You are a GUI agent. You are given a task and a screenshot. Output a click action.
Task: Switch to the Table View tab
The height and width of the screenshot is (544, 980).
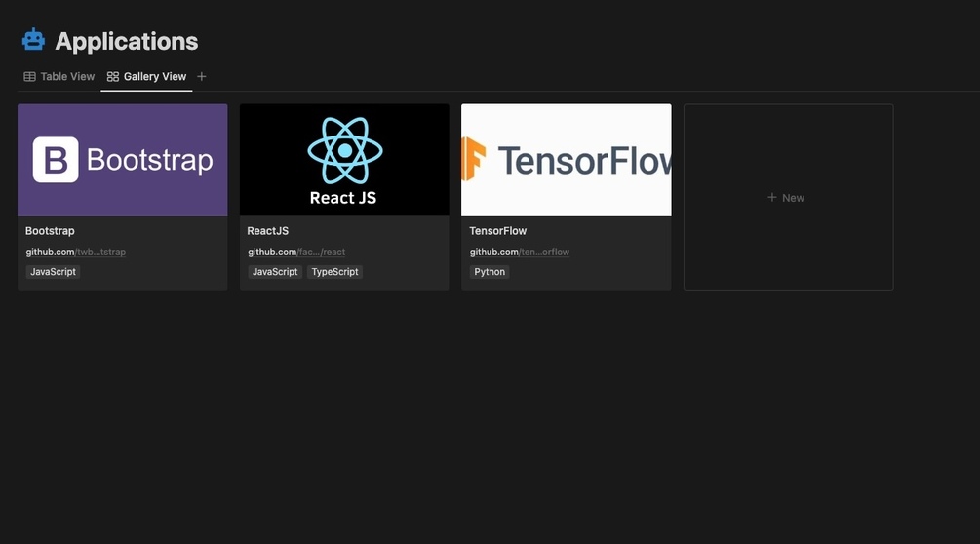59,76
